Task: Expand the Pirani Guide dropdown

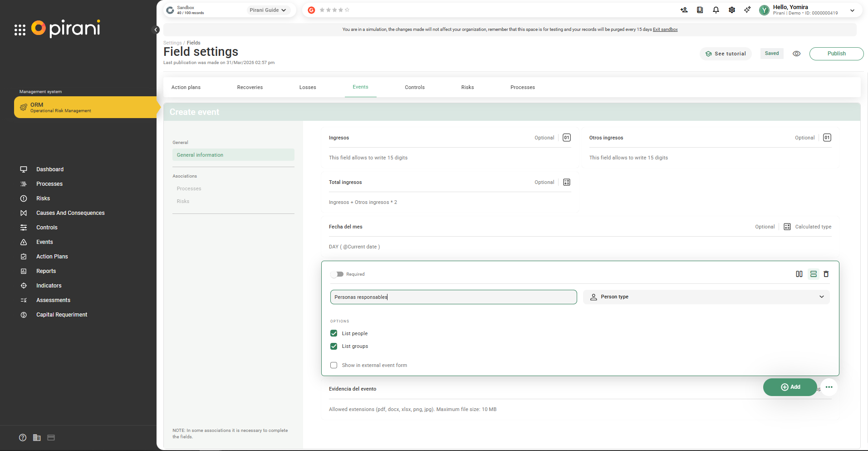Action: pos(268,10)
